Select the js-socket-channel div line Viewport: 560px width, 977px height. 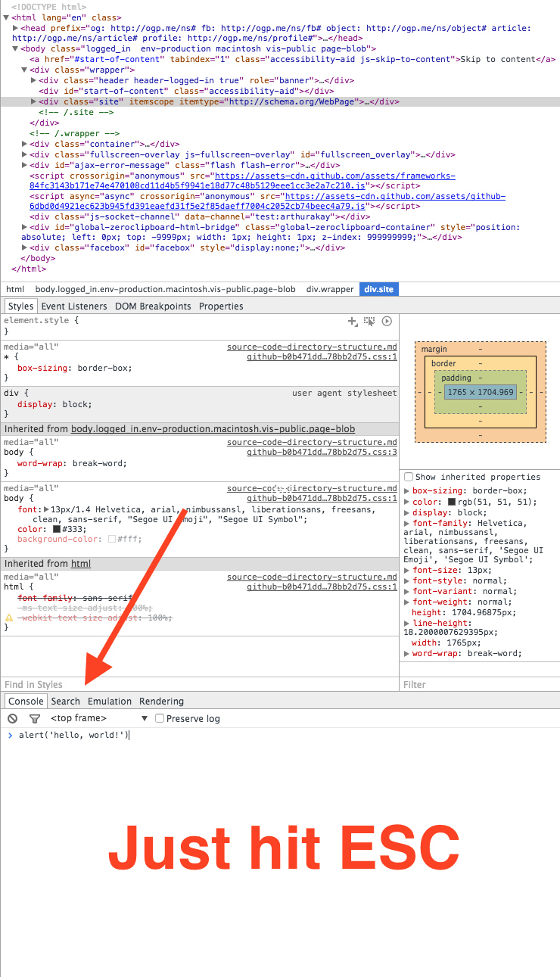(x=200, y=216)
